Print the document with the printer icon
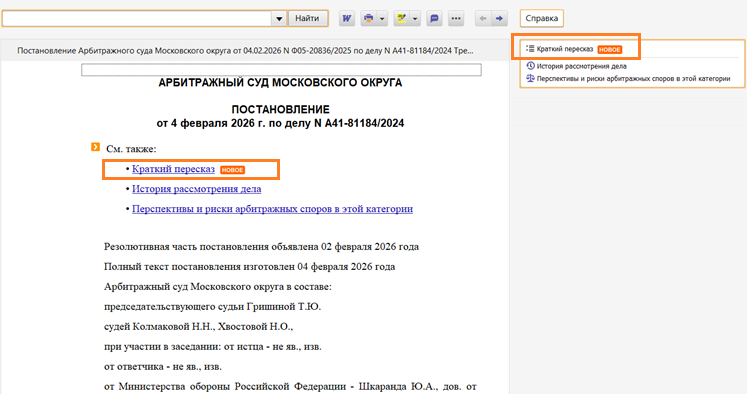This screenshot has height=395, width=748. coord(368,19)
